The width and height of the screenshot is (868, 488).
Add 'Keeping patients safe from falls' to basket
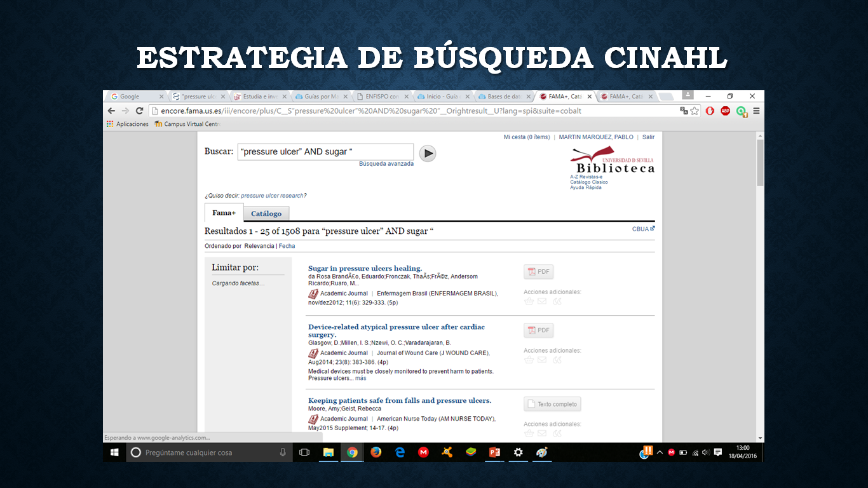pos(529,433)
